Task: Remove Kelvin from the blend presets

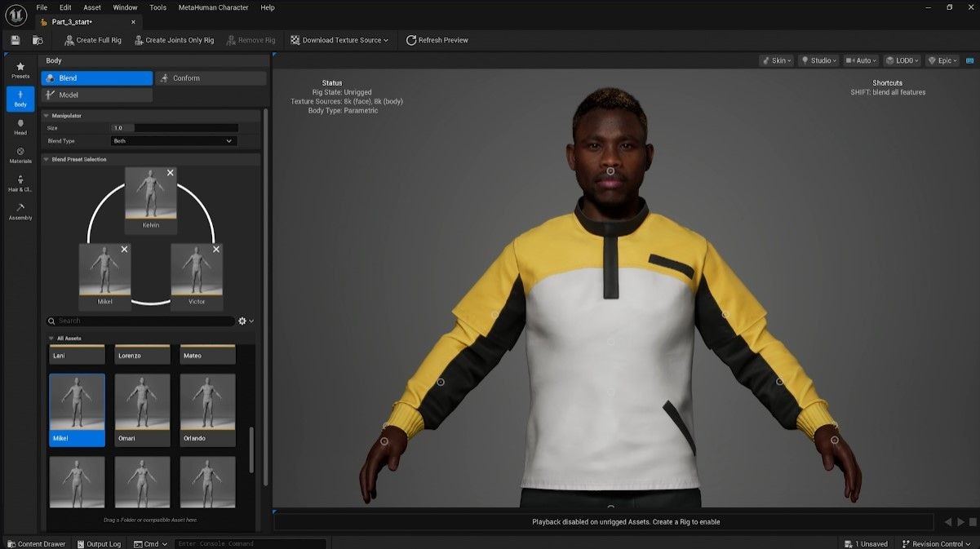Action: point(171,173)
